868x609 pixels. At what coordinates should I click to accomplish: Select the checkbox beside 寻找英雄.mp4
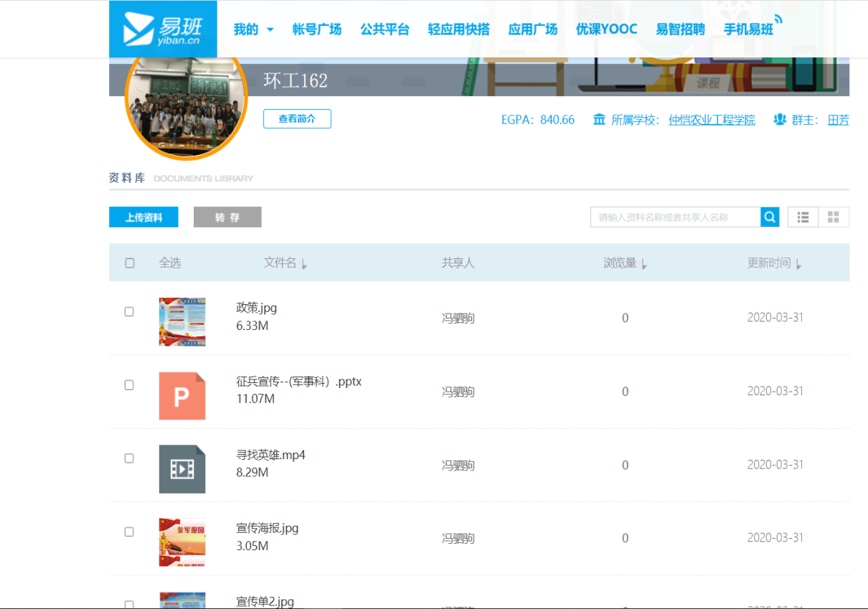coord(129,458)
